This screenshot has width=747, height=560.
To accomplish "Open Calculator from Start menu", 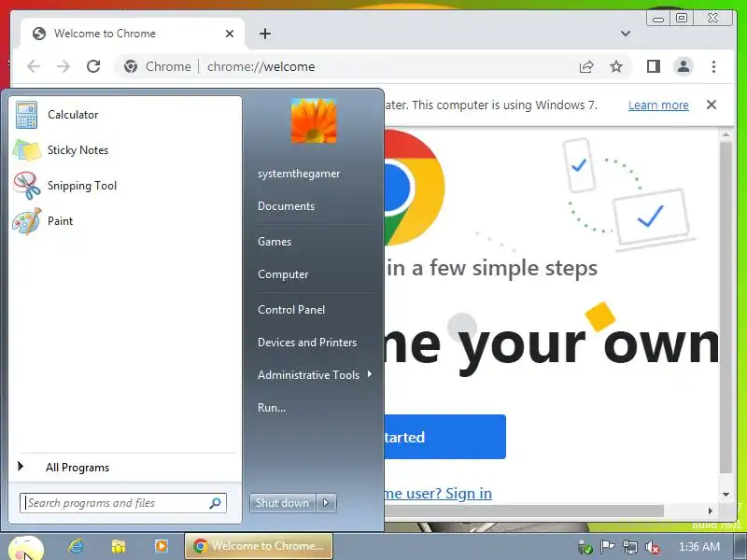I will [125, 115].
